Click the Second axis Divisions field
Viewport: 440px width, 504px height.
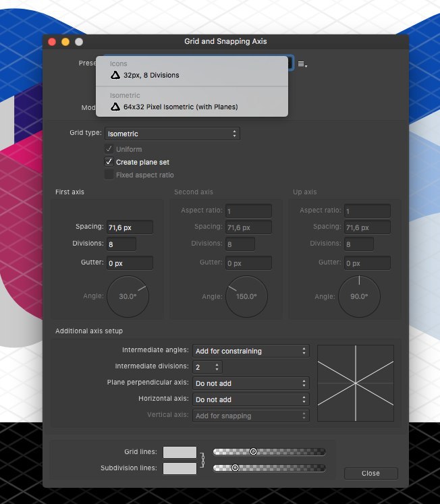(240, 244)
